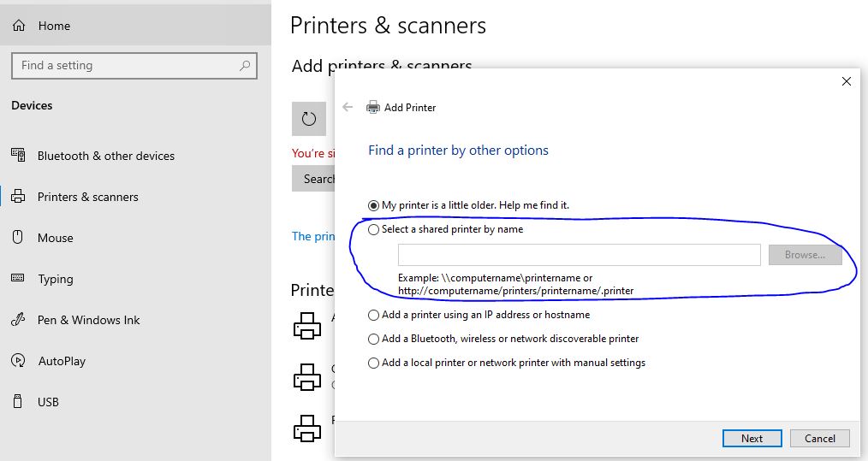Open Printers & scanners in sidebar
This screenshot has width=868, height=461.
coord(87,197)
